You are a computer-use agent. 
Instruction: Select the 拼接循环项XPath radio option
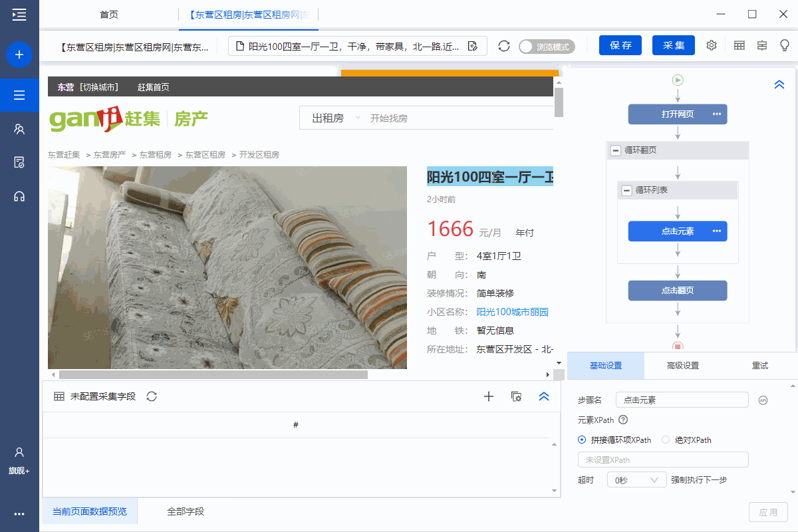[x=583, y=440]
